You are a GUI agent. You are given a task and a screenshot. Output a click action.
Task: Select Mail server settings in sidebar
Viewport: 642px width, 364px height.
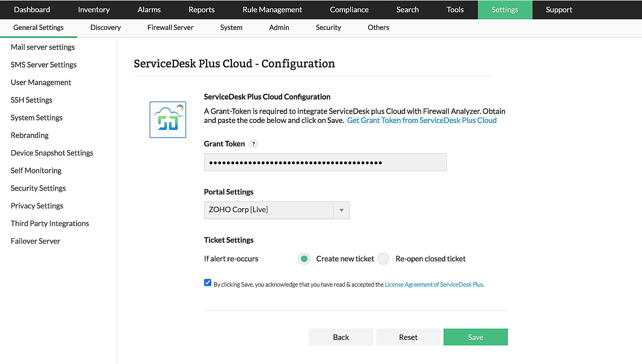click(x=43, y=47)
